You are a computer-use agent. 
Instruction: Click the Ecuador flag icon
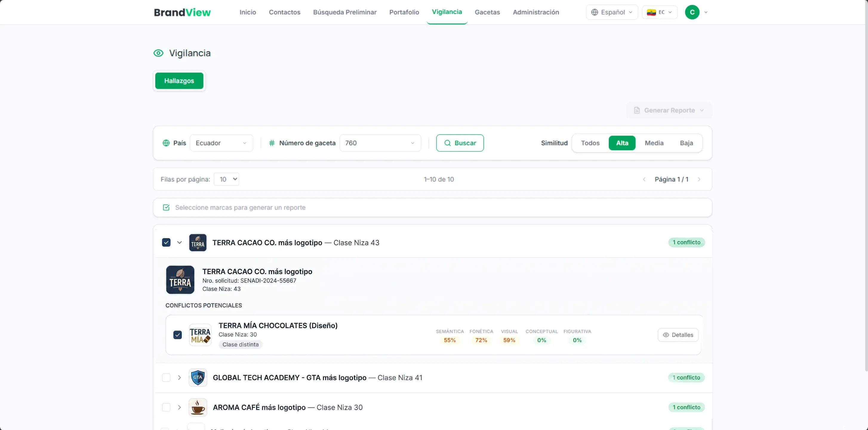pyautogui.click(x=651, y=12)
